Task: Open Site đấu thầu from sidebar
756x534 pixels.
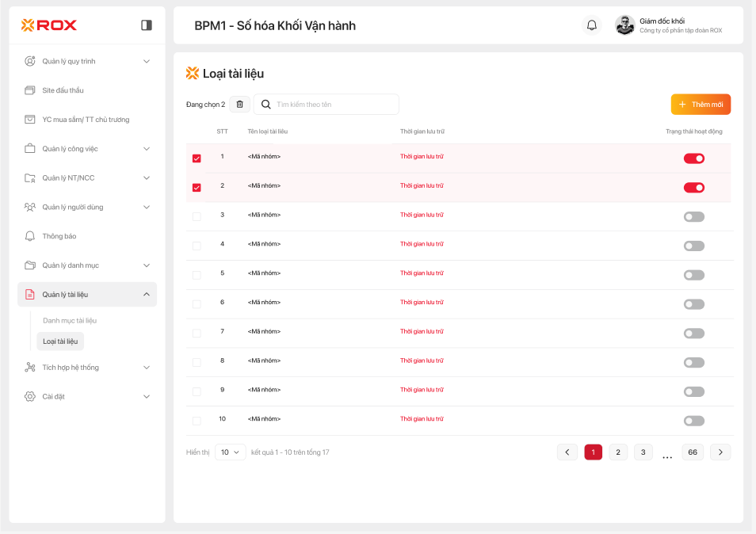Action: coord(63,90)
